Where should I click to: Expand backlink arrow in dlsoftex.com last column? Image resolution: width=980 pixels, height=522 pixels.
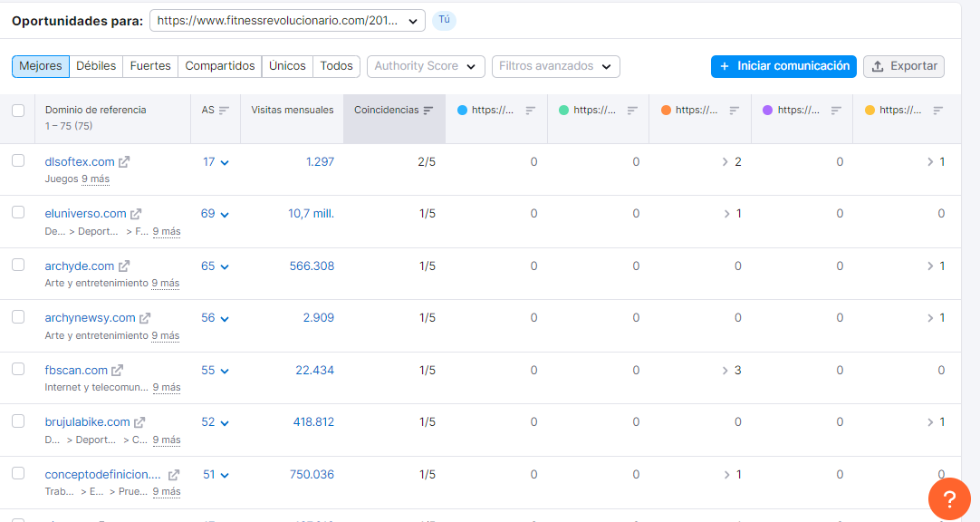pos(930,162)
